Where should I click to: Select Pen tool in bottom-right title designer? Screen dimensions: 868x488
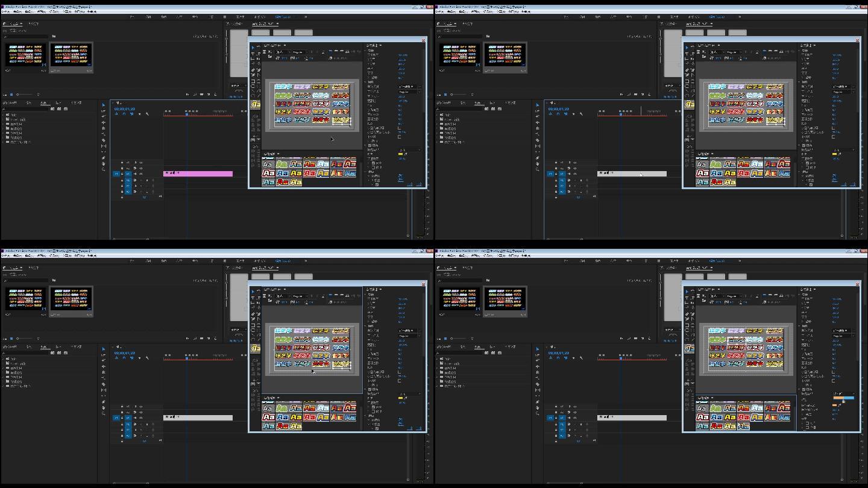(x=687, y=314)
